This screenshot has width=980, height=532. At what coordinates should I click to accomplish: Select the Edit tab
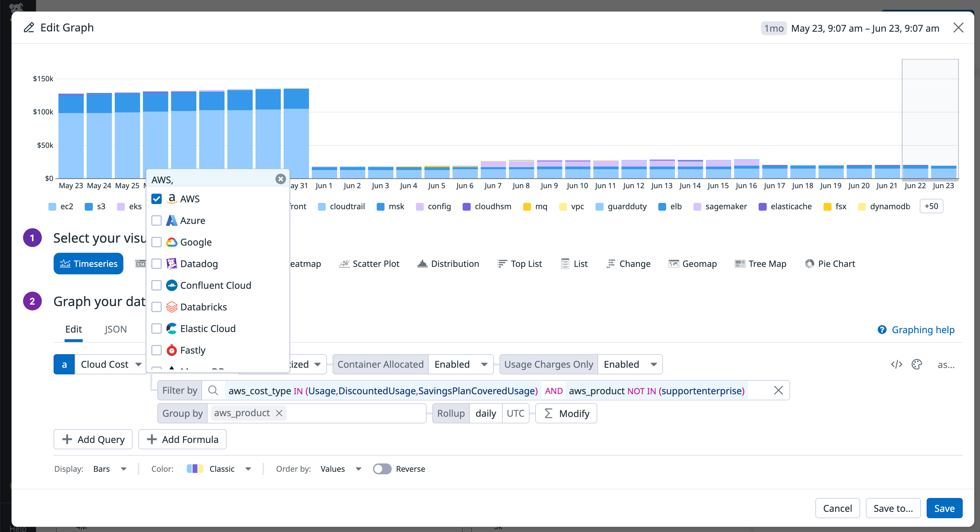click(x=73, y=329)
